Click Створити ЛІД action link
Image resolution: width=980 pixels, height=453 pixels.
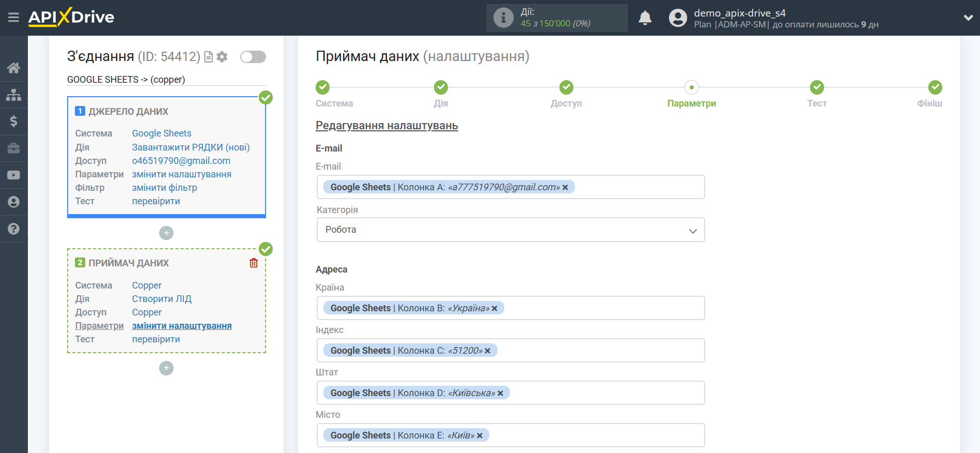coord(162,299)
